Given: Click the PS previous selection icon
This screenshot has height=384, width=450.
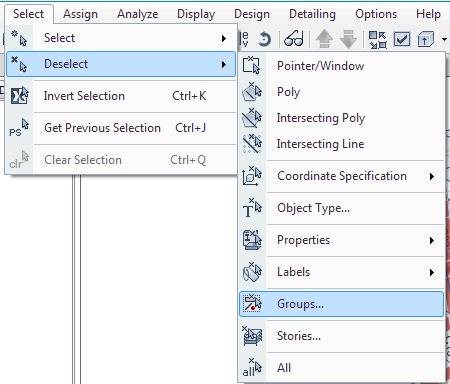Looking at the screenshot, I should 19,128.
